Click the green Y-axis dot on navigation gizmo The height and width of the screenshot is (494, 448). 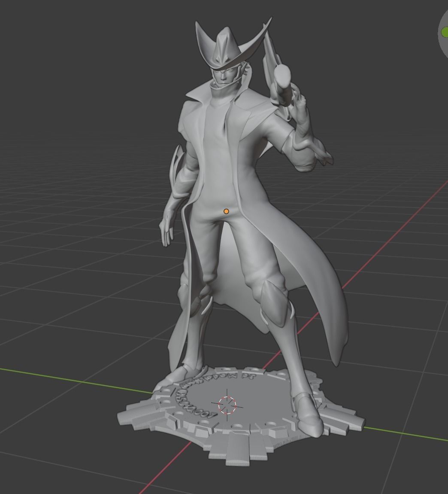tap(445, 32)
